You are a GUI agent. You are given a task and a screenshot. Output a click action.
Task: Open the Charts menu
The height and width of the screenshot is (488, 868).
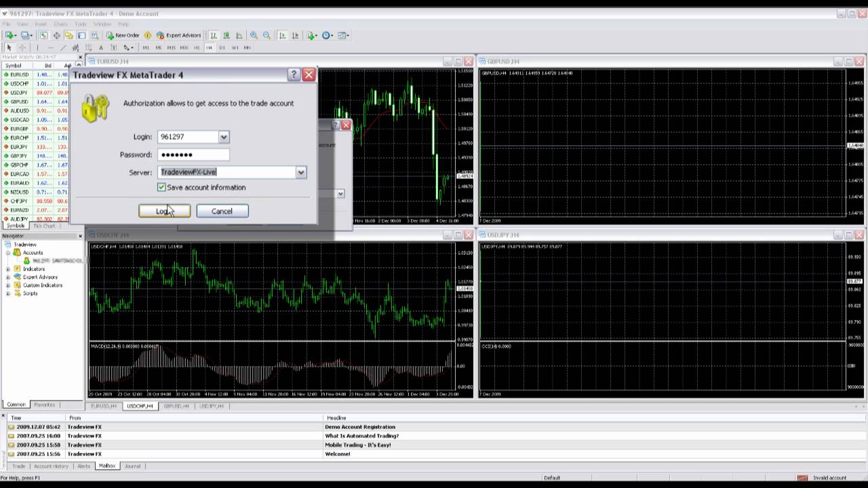[60, 24]
